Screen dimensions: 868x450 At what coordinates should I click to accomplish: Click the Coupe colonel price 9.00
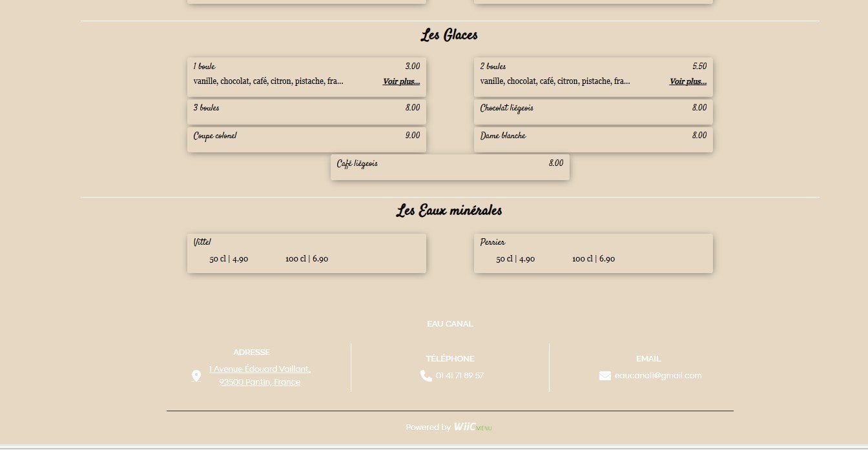pyautogui.click(x=413, y=136)
